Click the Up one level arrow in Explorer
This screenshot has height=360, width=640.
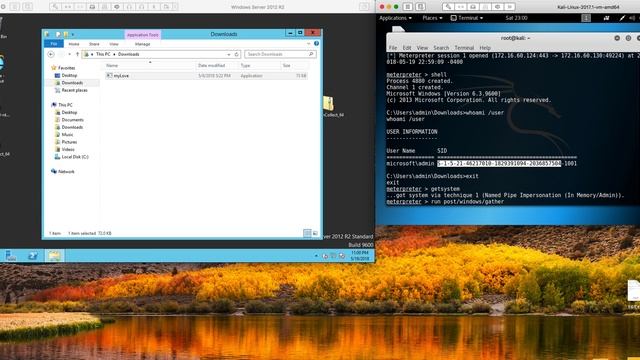point(78,54)
